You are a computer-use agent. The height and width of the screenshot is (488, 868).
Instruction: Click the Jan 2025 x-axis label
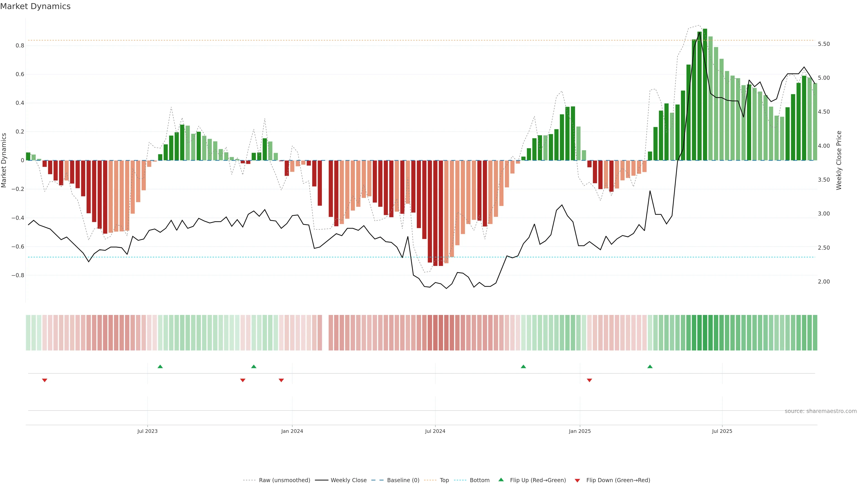click(x=580, y=431)
